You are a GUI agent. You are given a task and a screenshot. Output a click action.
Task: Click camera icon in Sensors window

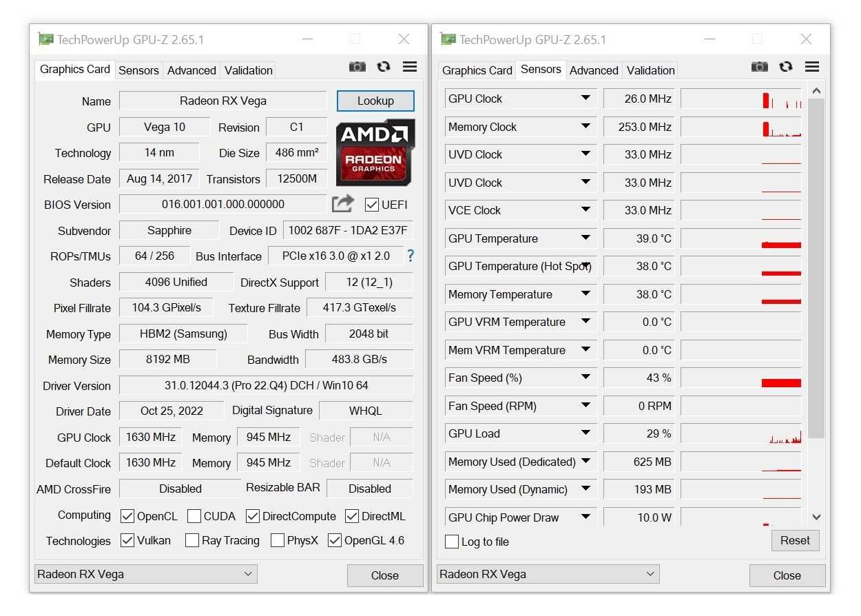tap(760, 67)
